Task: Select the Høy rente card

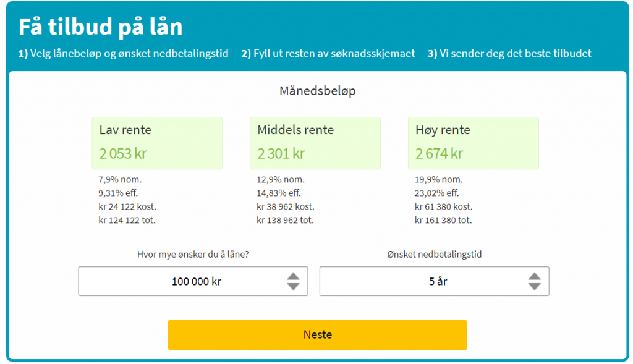Action: pos(474,143)
